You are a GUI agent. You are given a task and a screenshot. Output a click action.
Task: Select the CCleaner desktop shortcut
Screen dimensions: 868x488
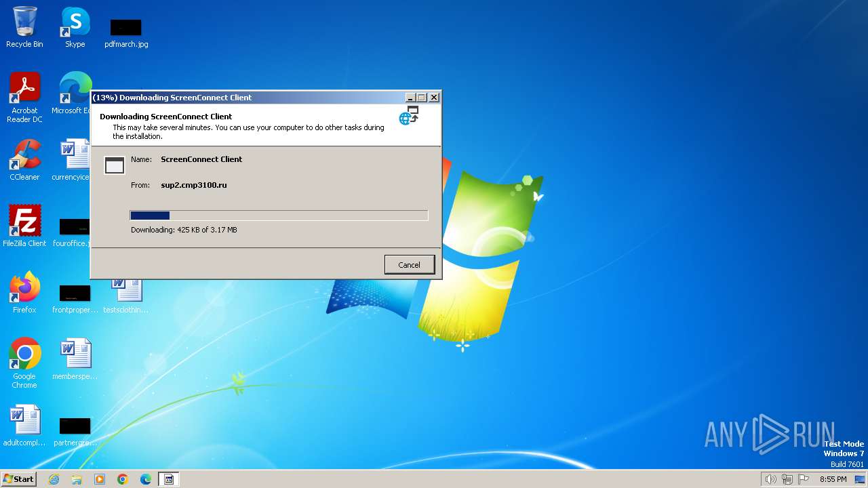(24, 160)
